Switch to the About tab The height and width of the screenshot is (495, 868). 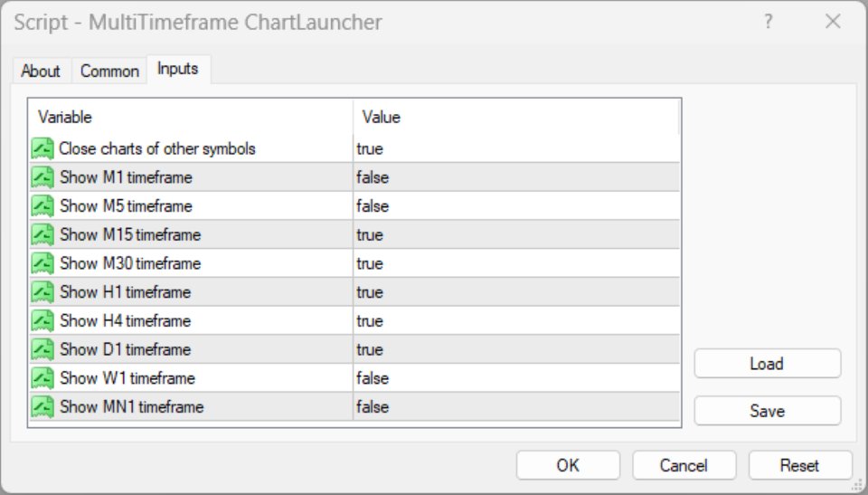pos(41,71)
